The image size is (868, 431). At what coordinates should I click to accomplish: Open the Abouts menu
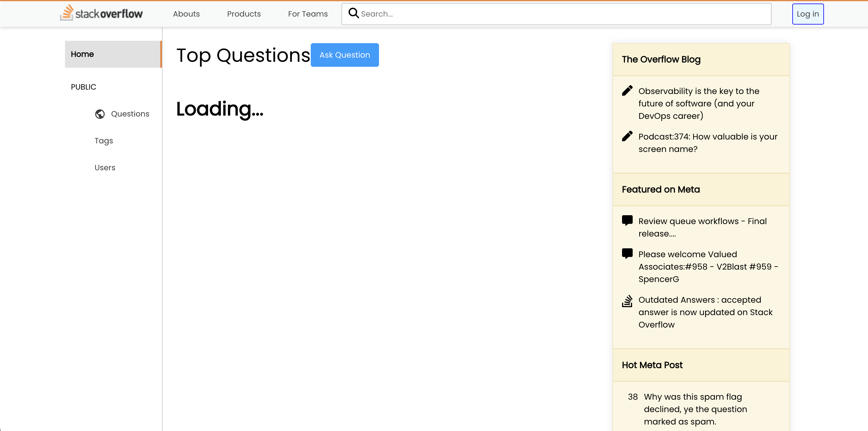point(186,14)
